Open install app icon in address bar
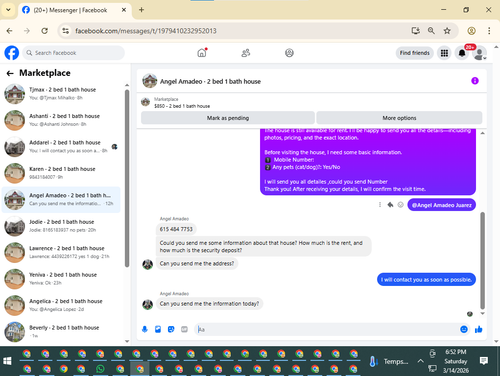500x376 pixels. coord(415,31)
